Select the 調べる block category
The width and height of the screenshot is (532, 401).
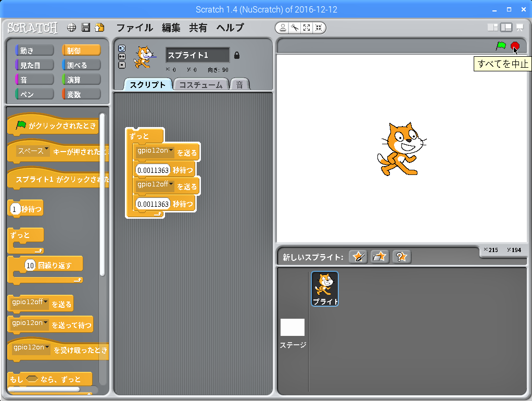tap(81, 65)
